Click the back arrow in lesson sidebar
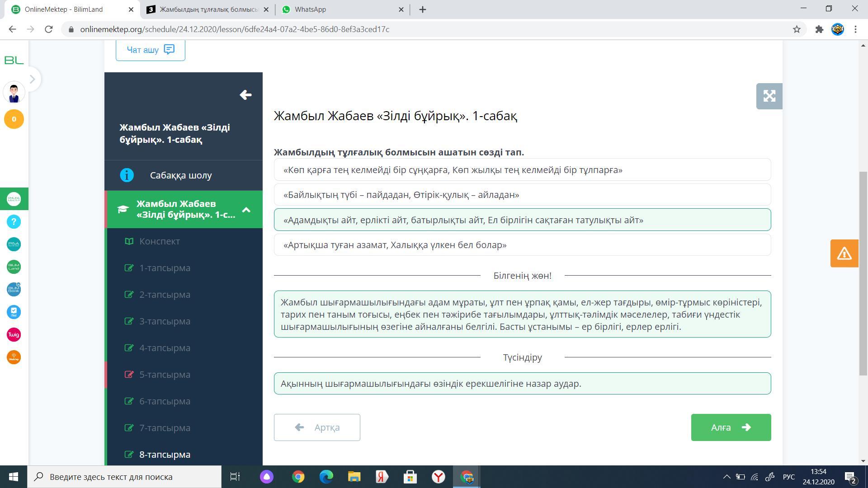The image size is (868, 488). pos(245,95)
